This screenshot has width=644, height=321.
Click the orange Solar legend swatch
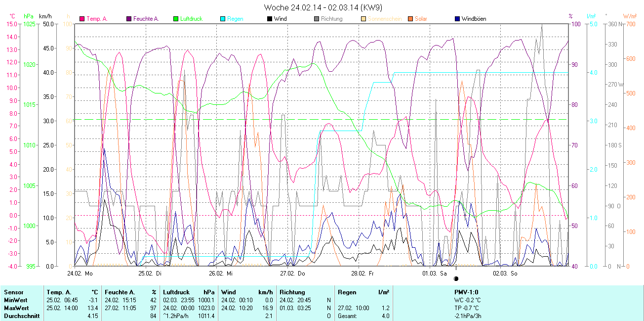(x=410, y=19)
